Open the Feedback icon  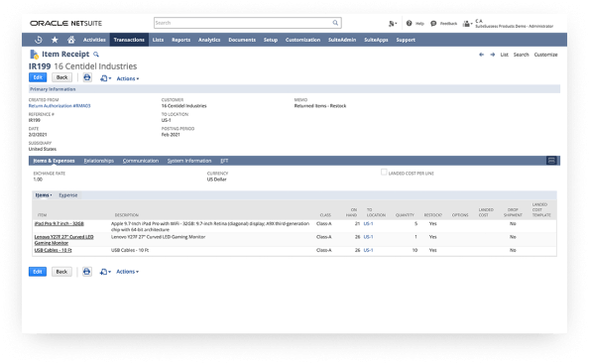pyautogui.click(x=433, y=23)
